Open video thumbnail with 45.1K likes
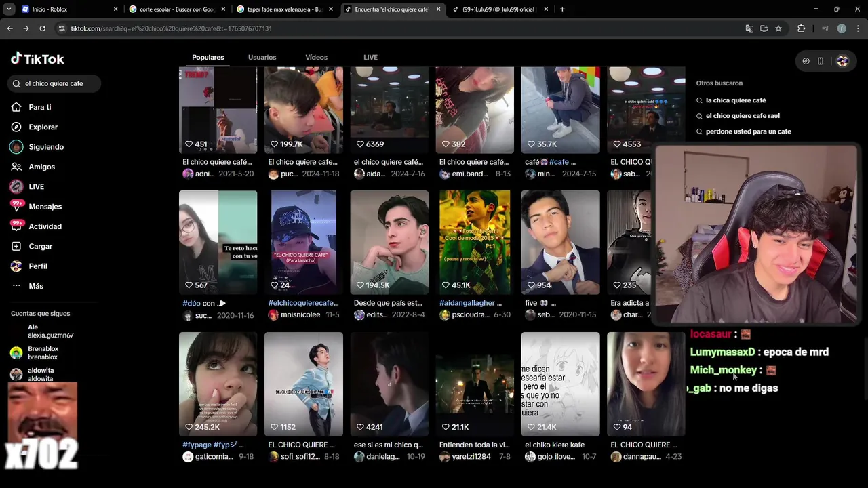The image size is (868, 488). coord(475,243)
